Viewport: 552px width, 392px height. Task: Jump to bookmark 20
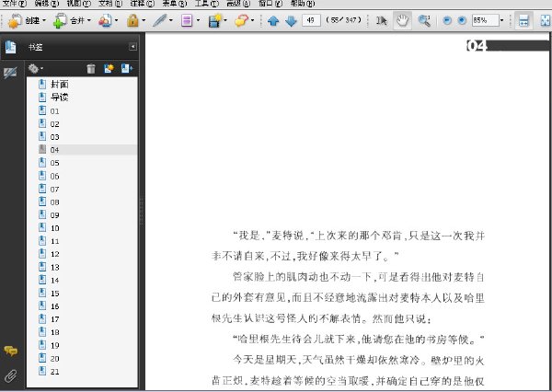54,359
